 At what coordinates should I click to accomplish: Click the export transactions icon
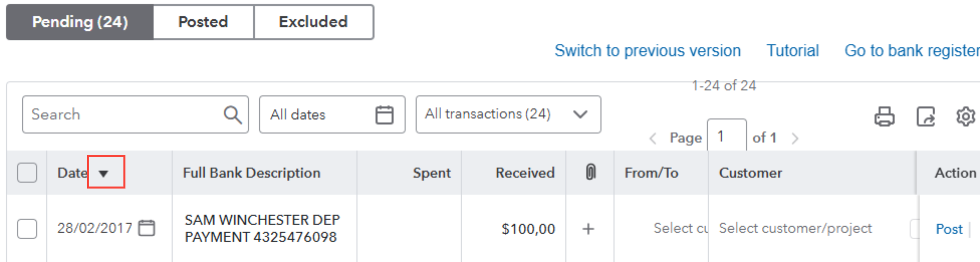(926, 116)
